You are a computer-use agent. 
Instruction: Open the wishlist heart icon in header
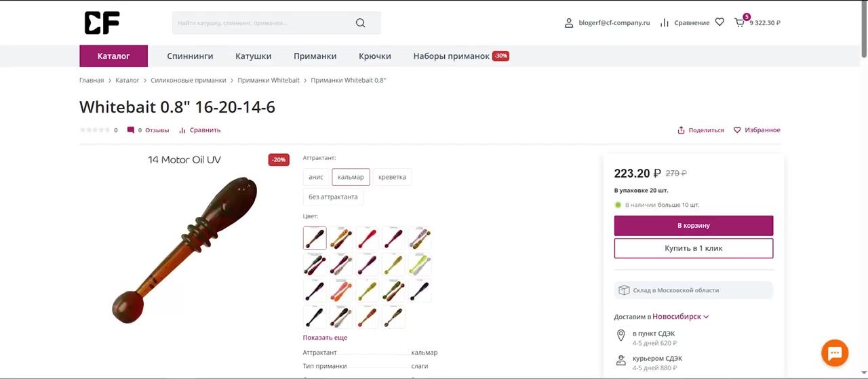coord(719,22)
